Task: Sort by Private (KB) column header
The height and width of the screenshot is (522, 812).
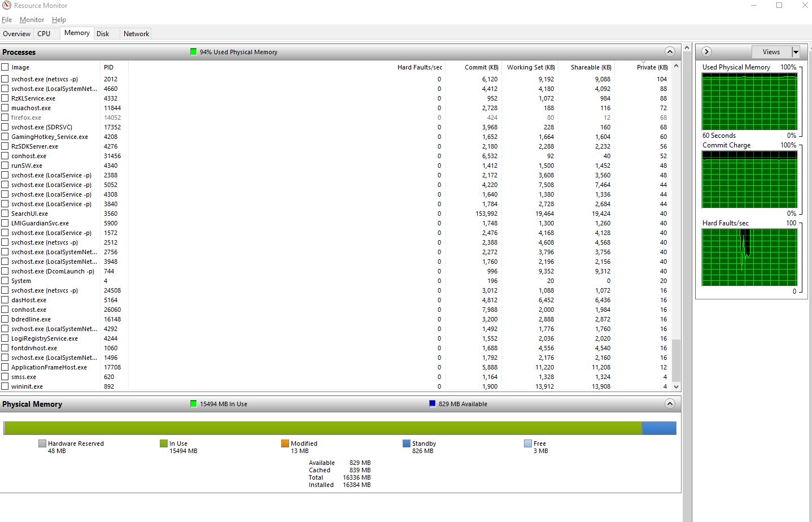Action: click(652, 67)
